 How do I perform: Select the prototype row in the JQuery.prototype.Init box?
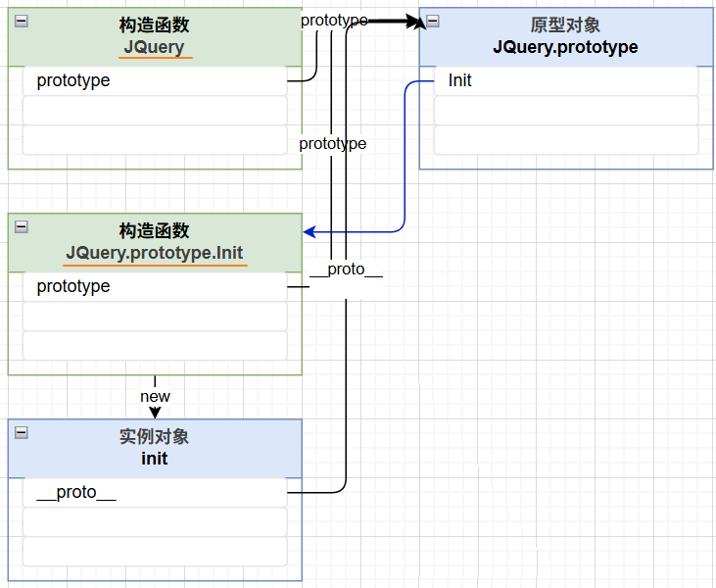coord(155,287)
